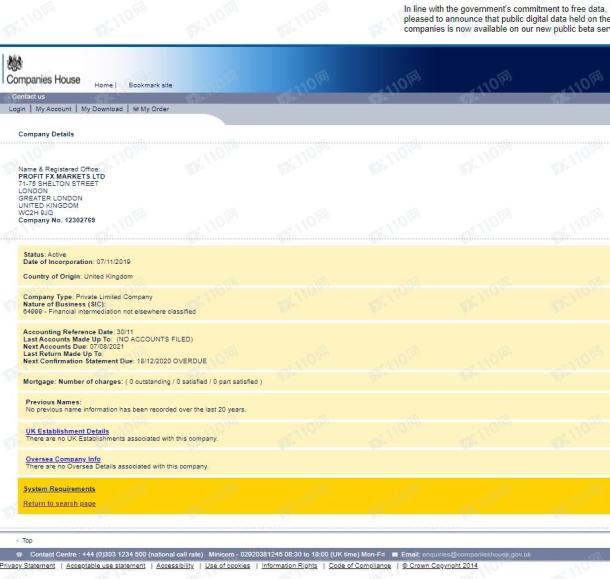Screen dimensions: 610x579
Task: Click Company Type Private Limited Company
Action: click(x=88, y=297)
